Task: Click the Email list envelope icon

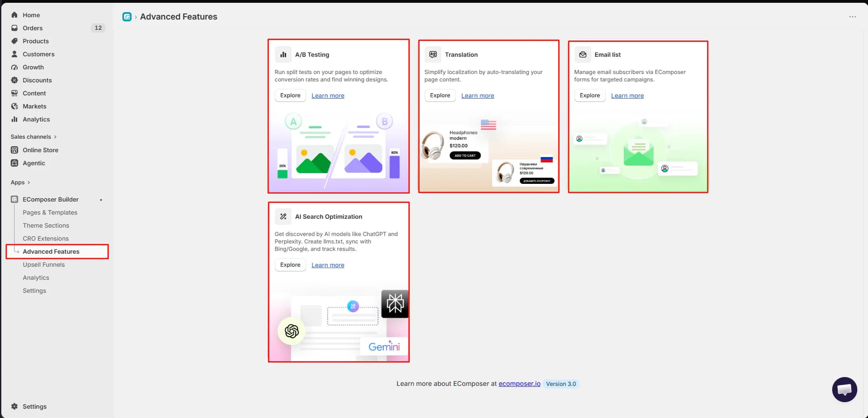Action: coord(582,54)
